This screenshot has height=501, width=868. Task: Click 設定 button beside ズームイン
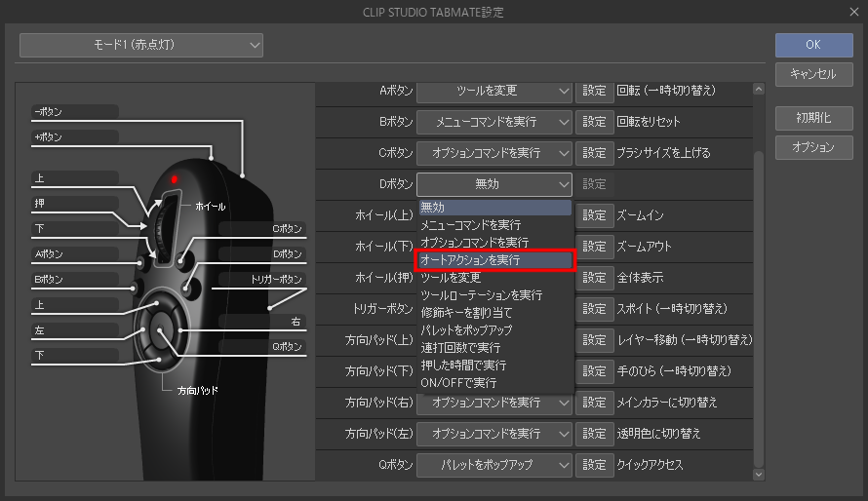click(x=595, y=215)
